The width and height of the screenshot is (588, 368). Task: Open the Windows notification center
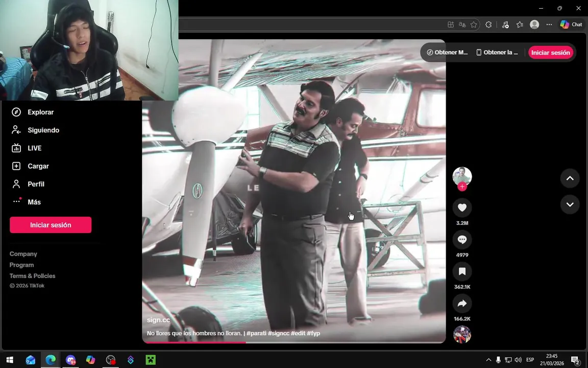pyautogui.click(x=576, y=360)
